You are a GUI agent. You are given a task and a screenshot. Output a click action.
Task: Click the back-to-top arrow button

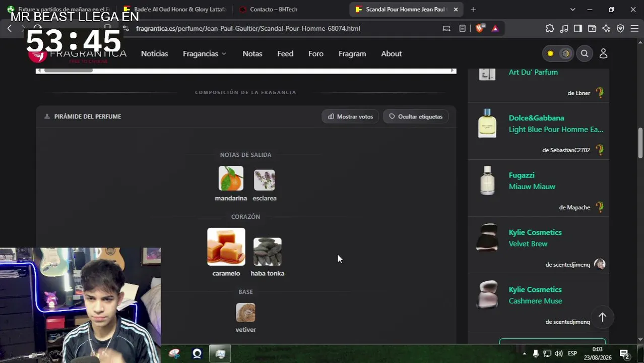click(x=602, y=317)
